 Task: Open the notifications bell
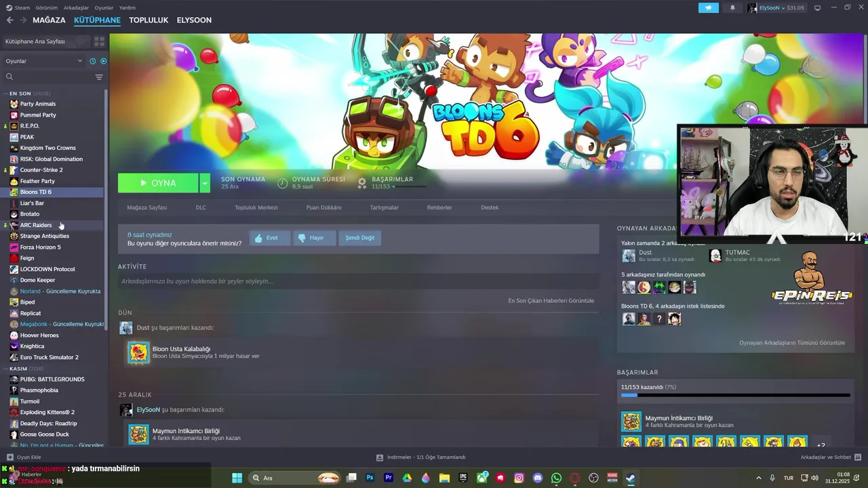732,7
